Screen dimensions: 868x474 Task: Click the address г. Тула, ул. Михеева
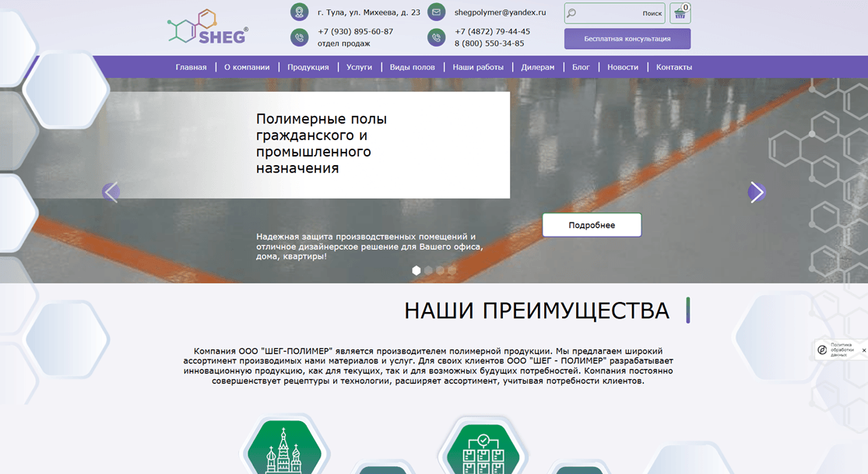tap(369, 12)
